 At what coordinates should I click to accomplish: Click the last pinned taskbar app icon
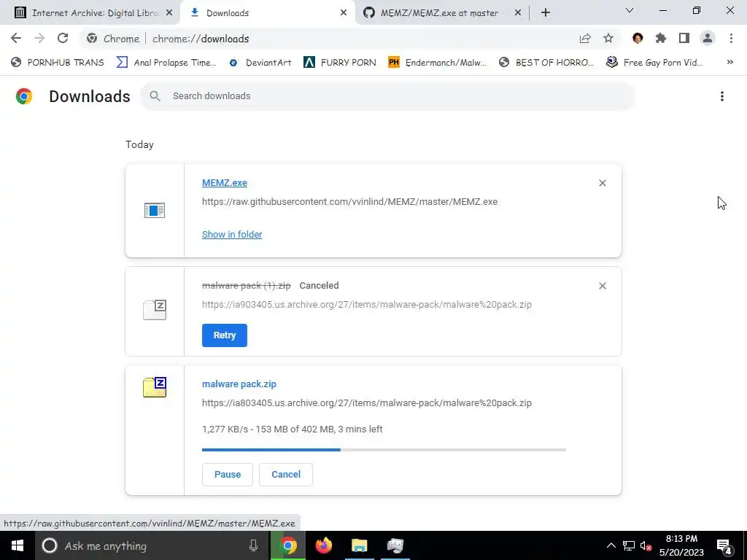[x=395, y=545]
